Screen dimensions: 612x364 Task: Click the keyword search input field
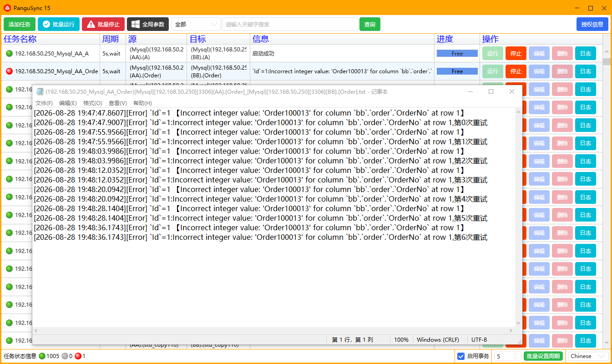(290, 24)
